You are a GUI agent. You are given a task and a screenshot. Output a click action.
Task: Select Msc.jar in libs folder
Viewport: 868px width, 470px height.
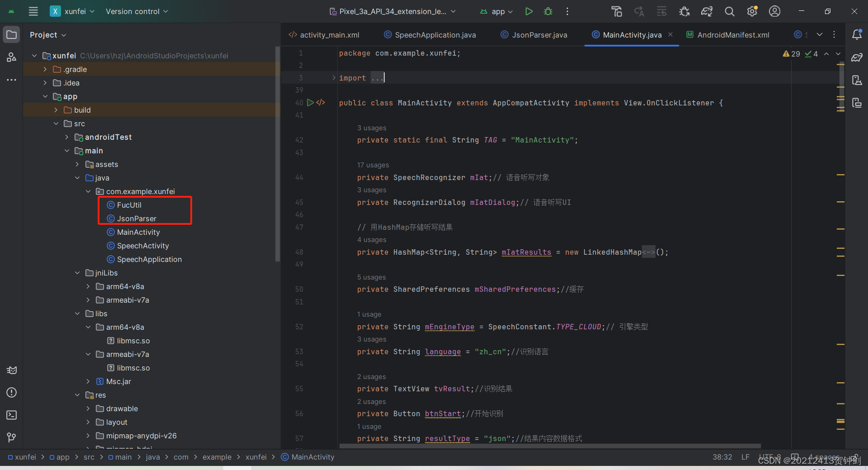[113, 381]
